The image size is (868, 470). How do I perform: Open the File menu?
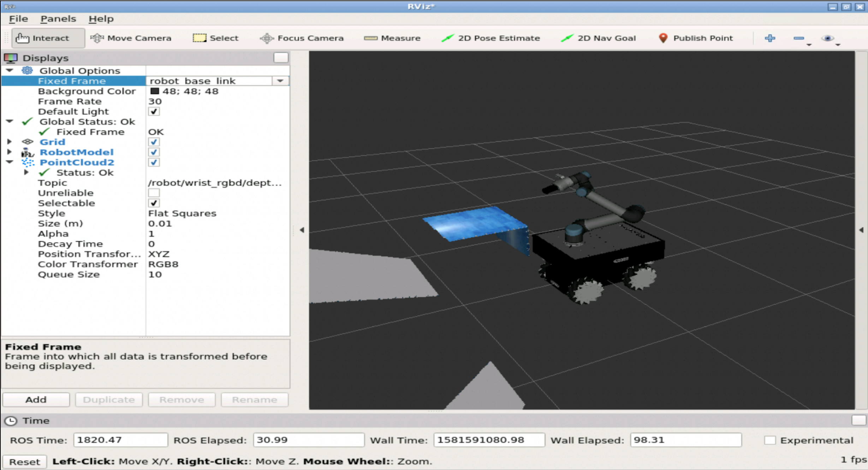[x=18, y=19]
